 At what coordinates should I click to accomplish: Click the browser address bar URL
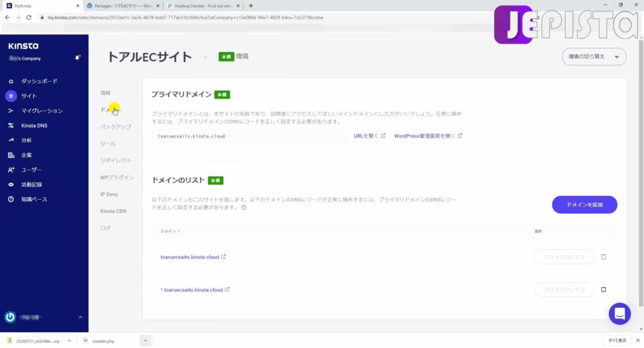(x=186, y=18)
